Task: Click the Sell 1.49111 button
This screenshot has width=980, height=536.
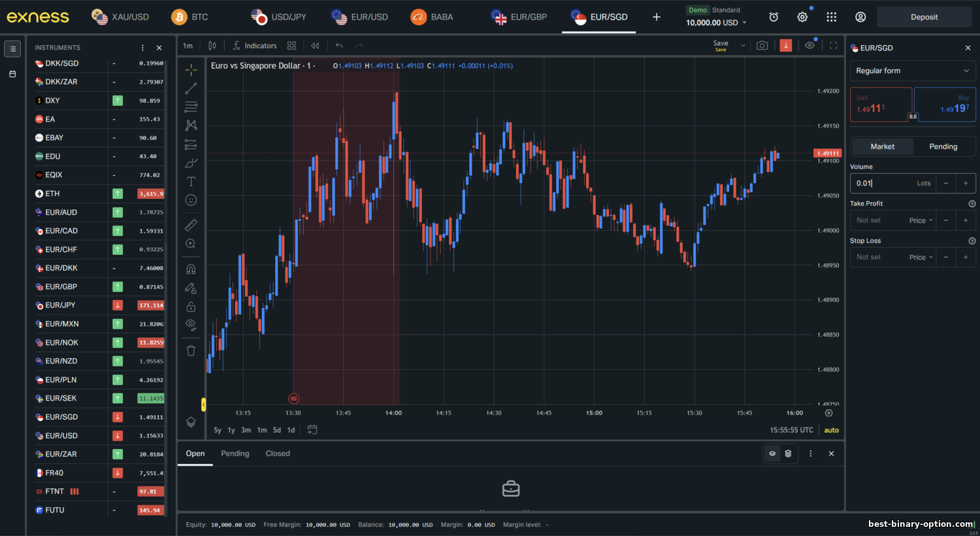Action: 879,105
